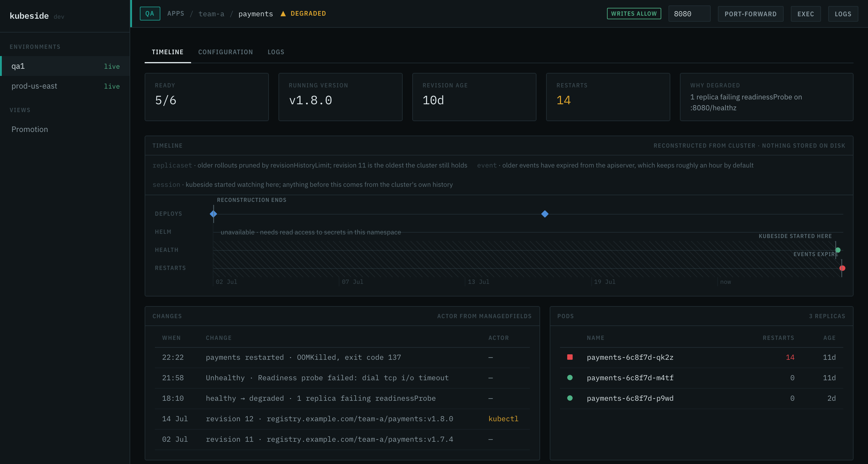Select the qa1 environment
The image size is (868, 464).
(x=65, y=66)
